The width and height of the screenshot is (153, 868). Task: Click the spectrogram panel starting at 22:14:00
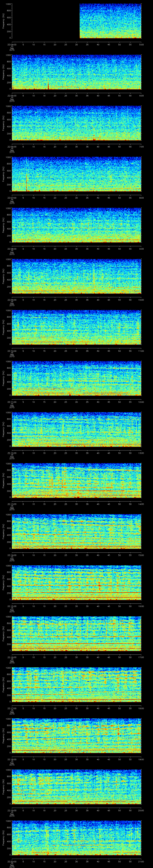tap(77, 531)
